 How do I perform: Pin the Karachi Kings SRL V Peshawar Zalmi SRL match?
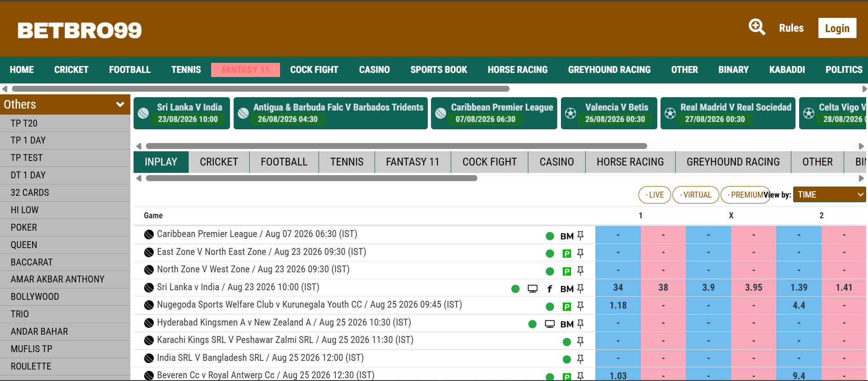click(x=580, y=341)
